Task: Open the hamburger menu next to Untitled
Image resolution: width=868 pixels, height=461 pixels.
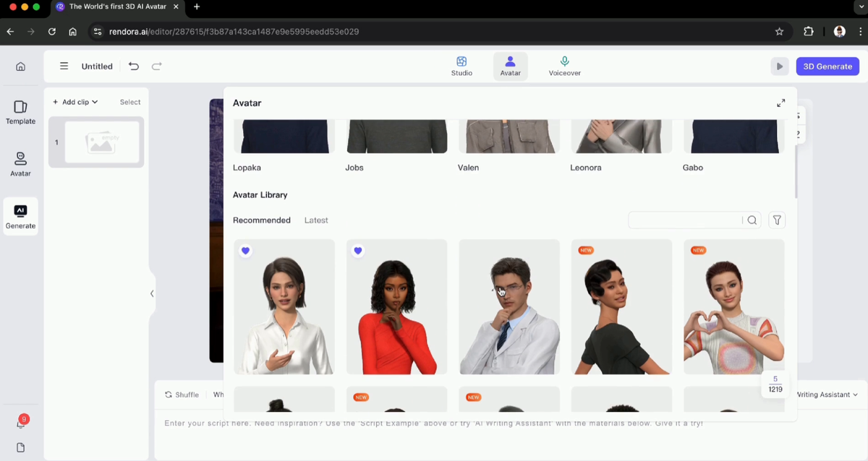Action: click(64, 66)
